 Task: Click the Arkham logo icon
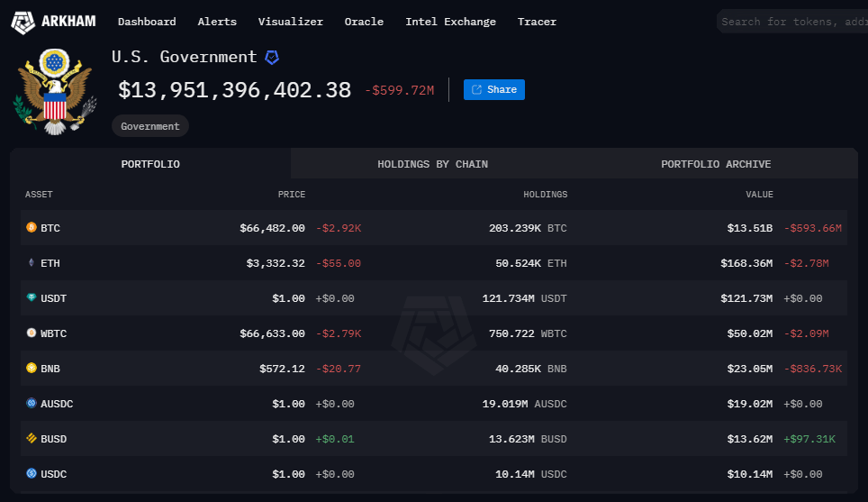click(23, 22)
